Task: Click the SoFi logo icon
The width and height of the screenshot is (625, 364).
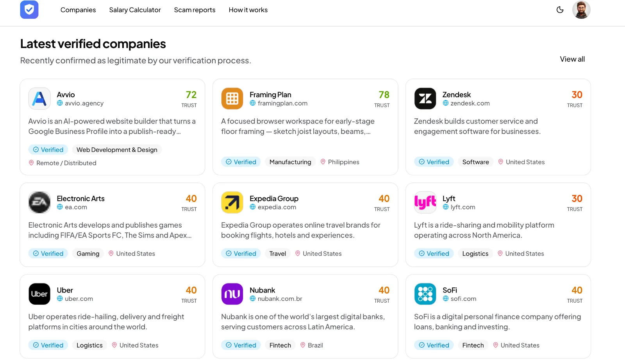Action: point(425,294)
